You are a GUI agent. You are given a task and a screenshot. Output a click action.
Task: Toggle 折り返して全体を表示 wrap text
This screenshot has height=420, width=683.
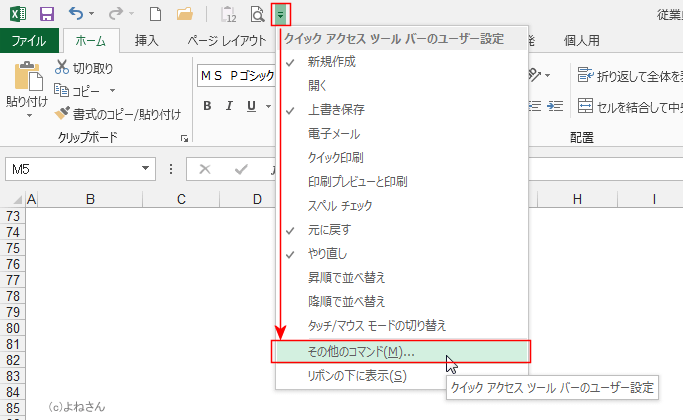click(x=630, y=76)
